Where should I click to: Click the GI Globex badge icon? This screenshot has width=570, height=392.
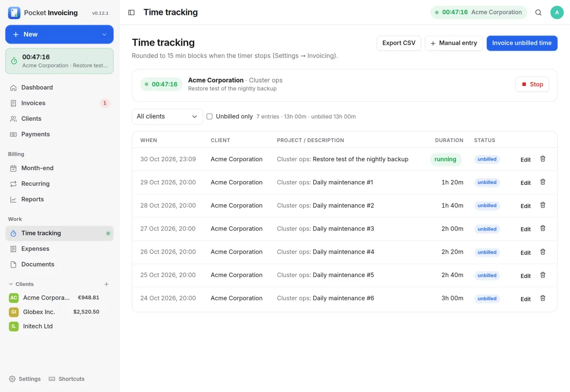tap(14, 312)
